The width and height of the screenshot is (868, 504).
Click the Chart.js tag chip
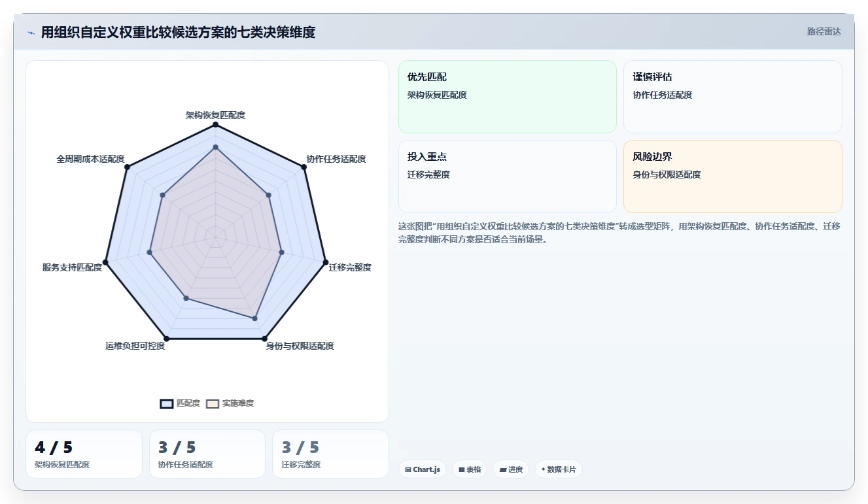[423, 469]
